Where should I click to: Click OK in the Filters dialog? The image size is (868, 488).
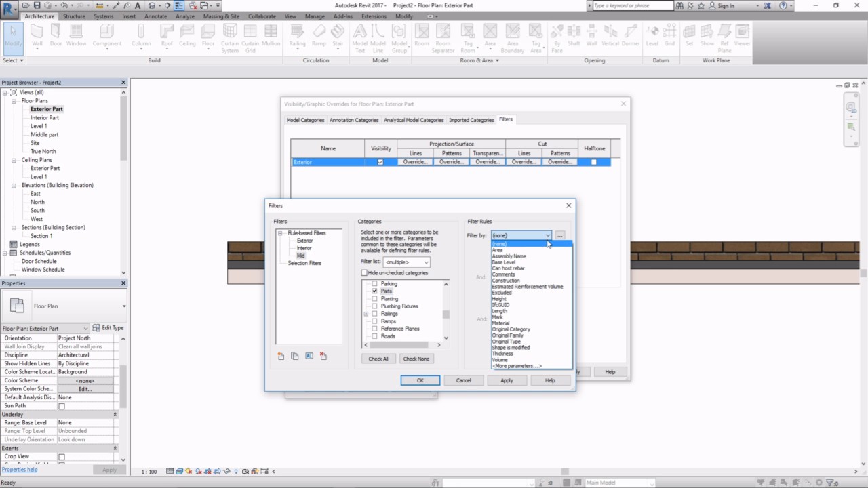(420, 380)
